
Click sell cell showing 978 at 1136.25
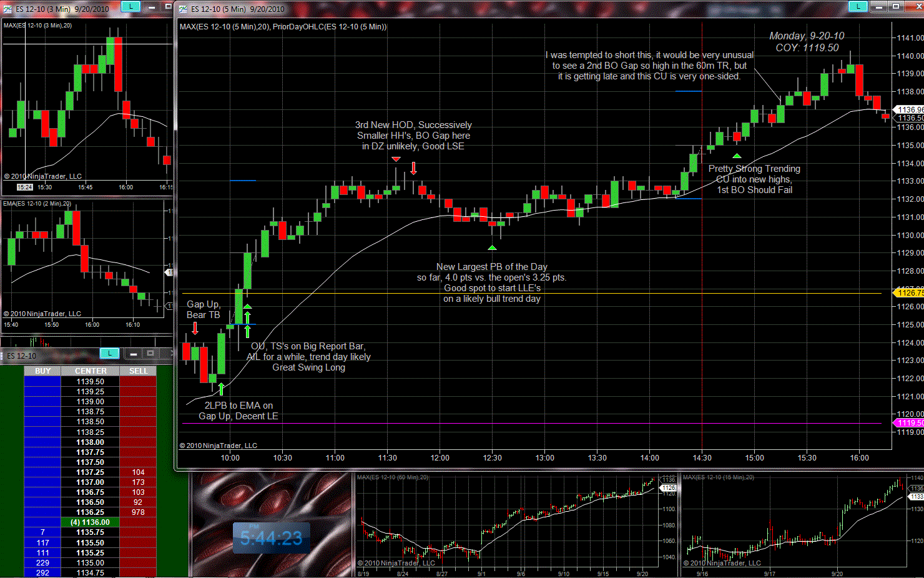coord(138,512)
